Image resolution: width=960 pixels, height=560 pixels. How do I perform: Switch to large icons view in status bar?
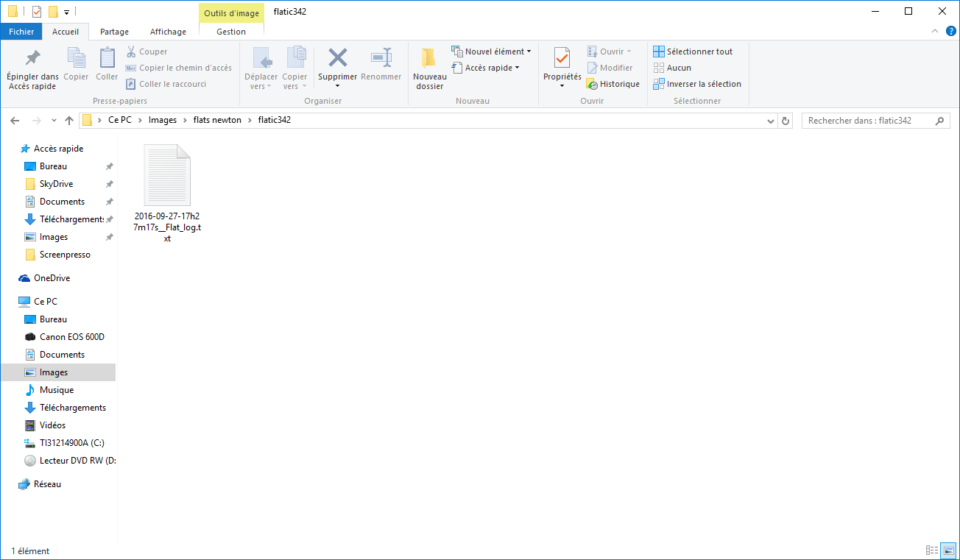[x=949, y=550]
